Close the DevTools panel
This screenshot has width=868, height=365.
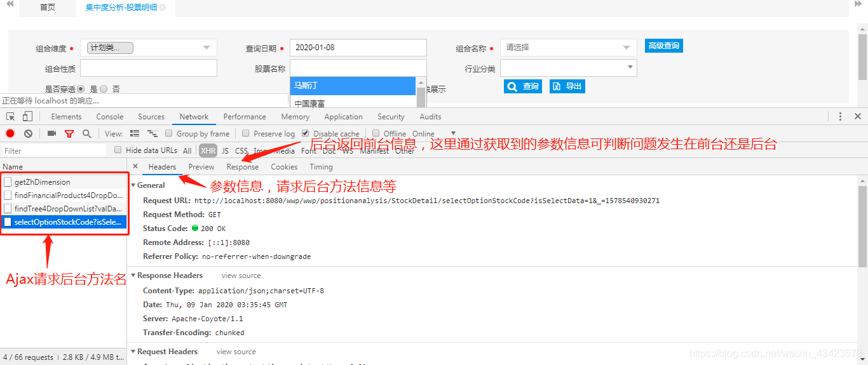pyautogui.click(x=858, y=117)
